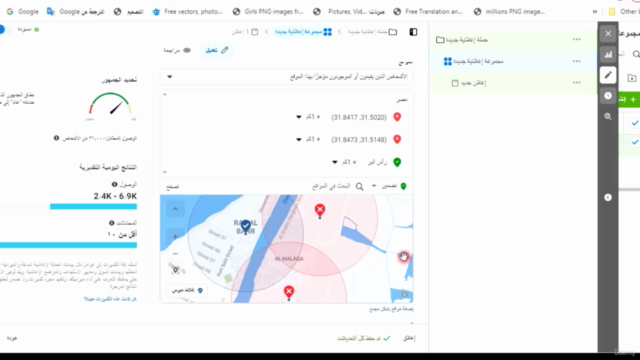Click the down arrow below the locations list
This screenshot has width=640, height=360.
pos(164,172)
